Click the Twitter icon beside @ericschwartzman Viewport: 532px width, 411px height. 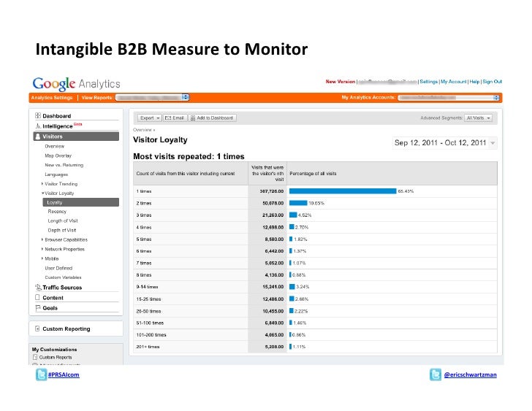[x=436, y=374]
